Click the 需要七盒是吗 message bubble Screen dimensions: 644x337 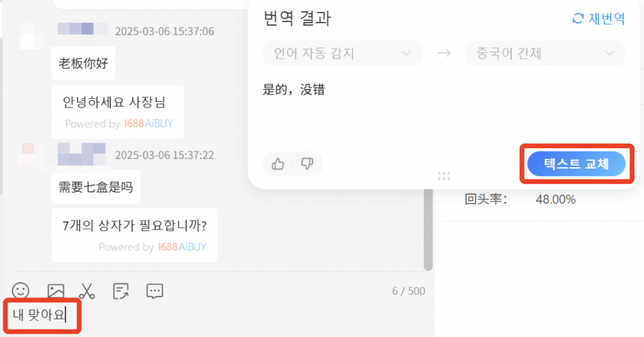[x=96, y=187]
